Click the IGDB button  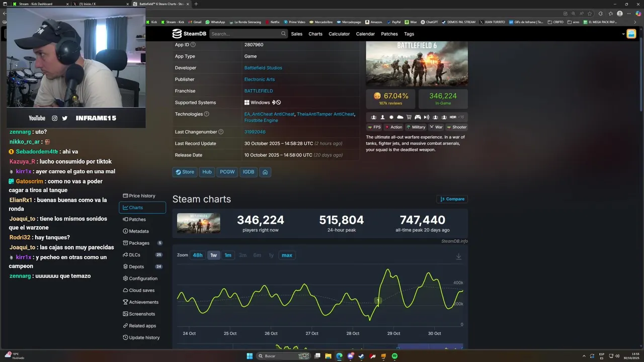tap(249, 172)
